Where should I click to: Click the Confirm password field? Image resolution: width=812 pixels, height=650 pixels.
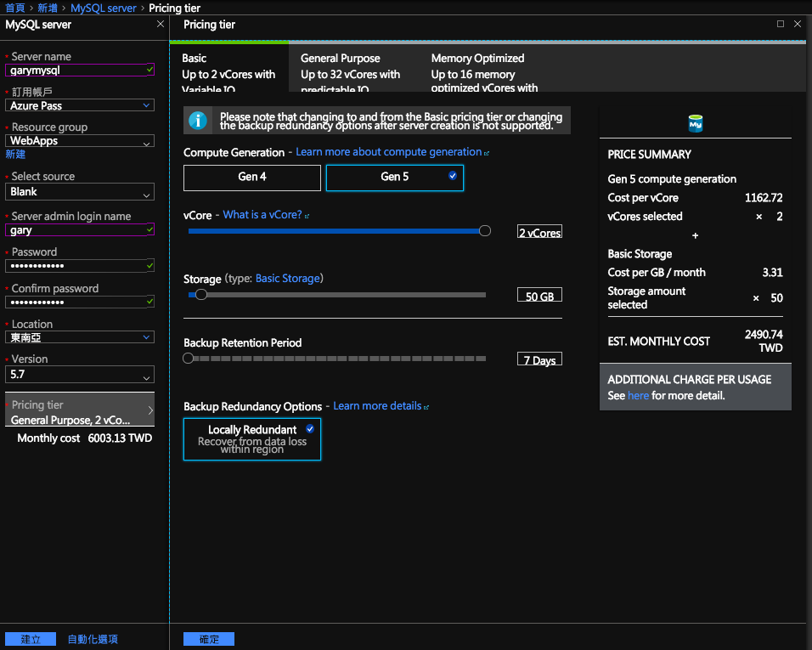point(80,302)
